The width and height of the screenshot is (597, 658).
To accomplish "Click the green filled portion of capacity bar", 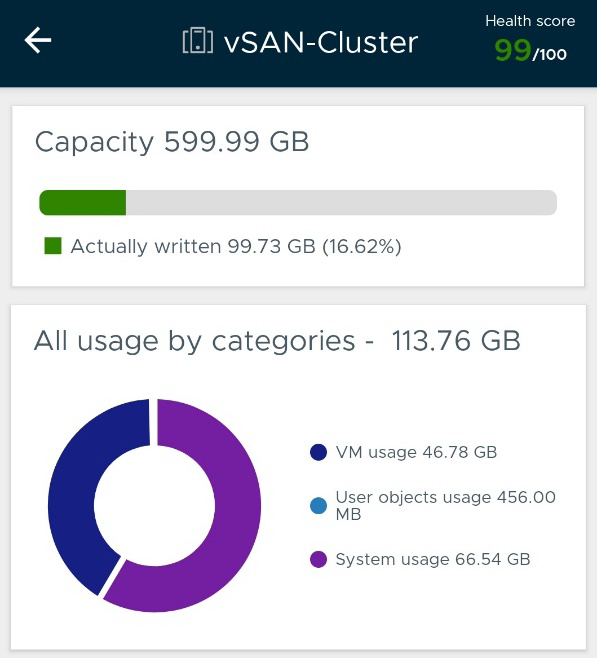I will point(83,203).
